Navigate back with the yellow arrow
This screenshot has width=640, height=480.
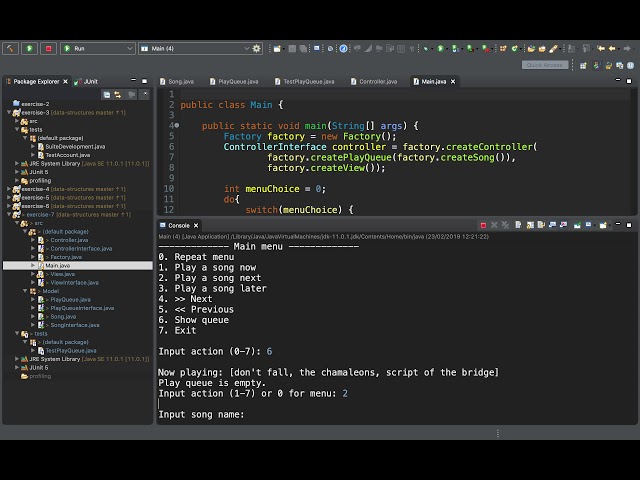click(x=612, y=49)
